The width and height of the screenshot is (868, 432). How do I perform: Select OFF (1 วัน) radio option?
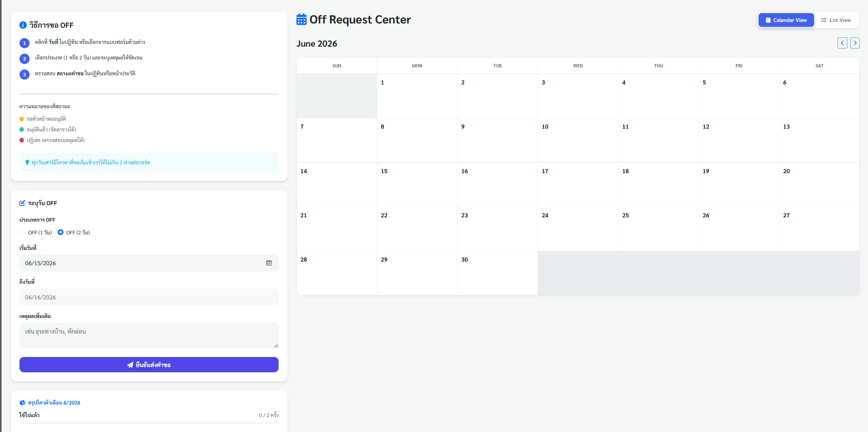(22, 232)
